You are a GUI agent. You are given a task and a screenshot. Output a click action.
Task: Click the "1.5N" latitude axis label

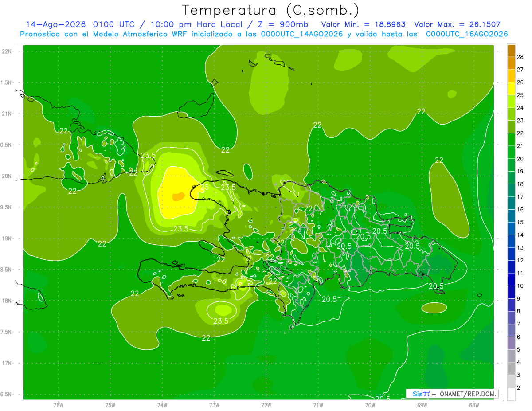7,82
